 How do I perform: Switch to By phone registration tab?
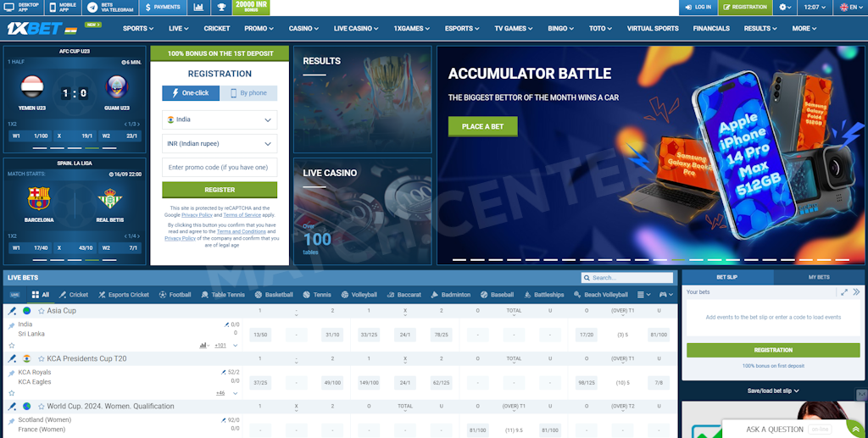click(248, 93)
